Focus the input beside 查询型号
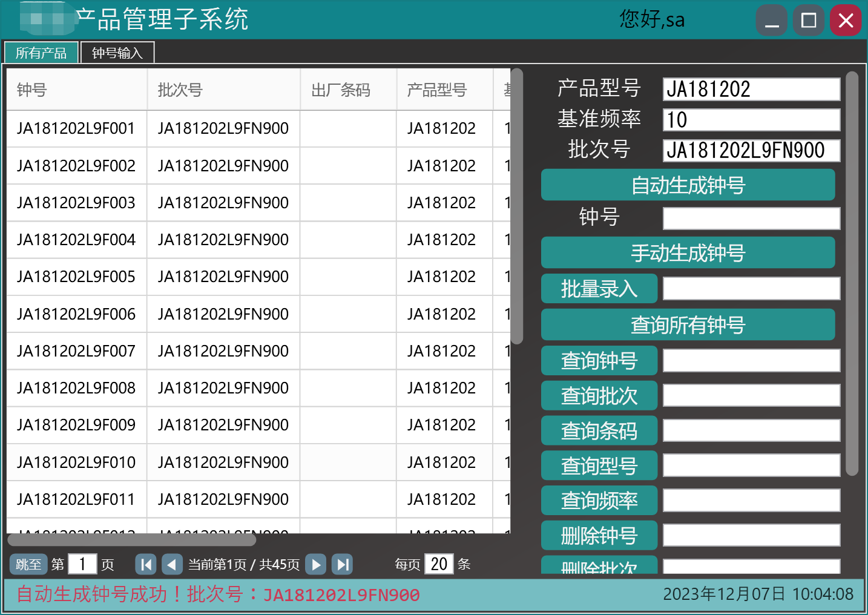This screenshot has width=868, height=615. (x=752, y=466)
